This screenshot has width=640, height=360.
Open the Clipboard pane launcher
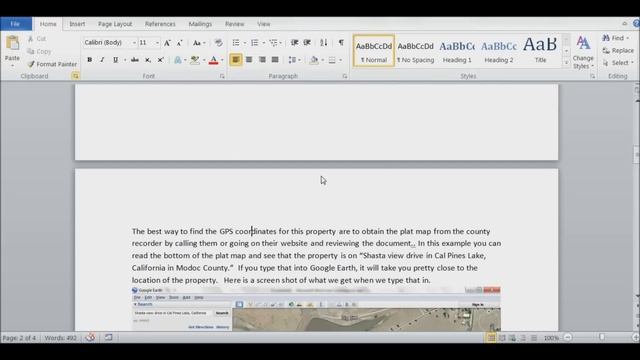pos(76,76)
